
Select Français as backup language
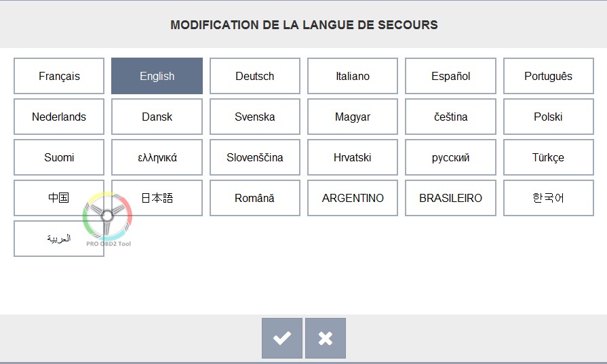pos(59,76)
